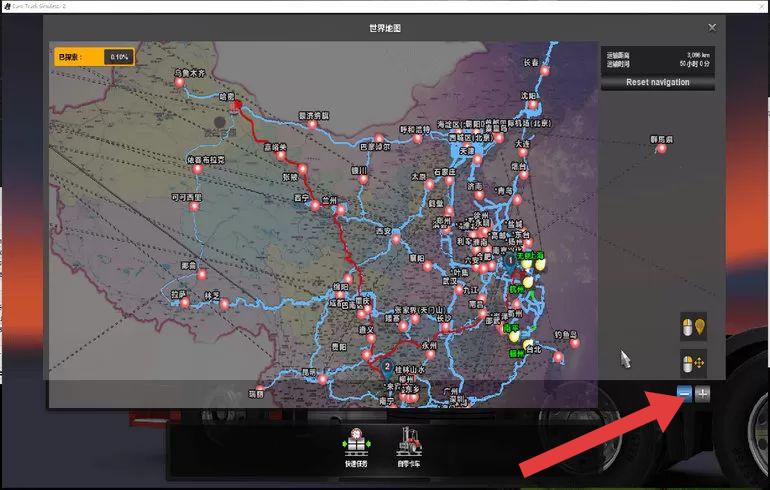770x490 pixels.
Task: Select the 襄阳 city marker
Action: coord(428,267)
